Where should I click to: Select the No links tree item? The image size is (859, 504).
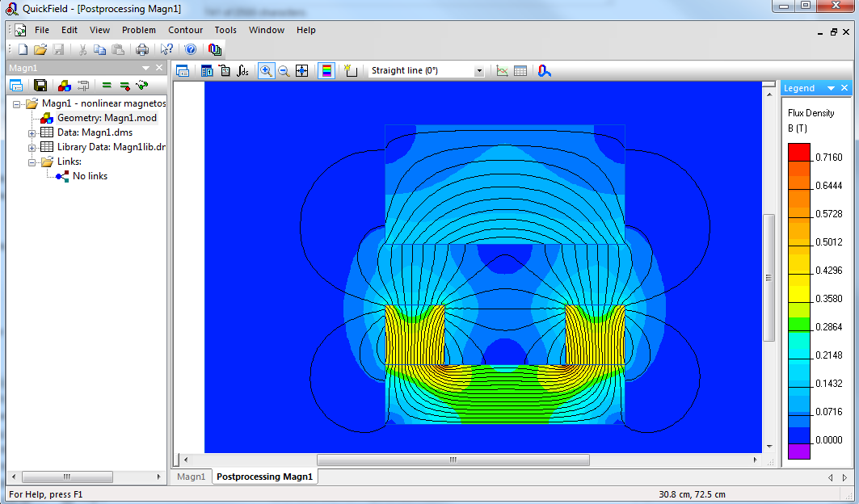(90, 176)
